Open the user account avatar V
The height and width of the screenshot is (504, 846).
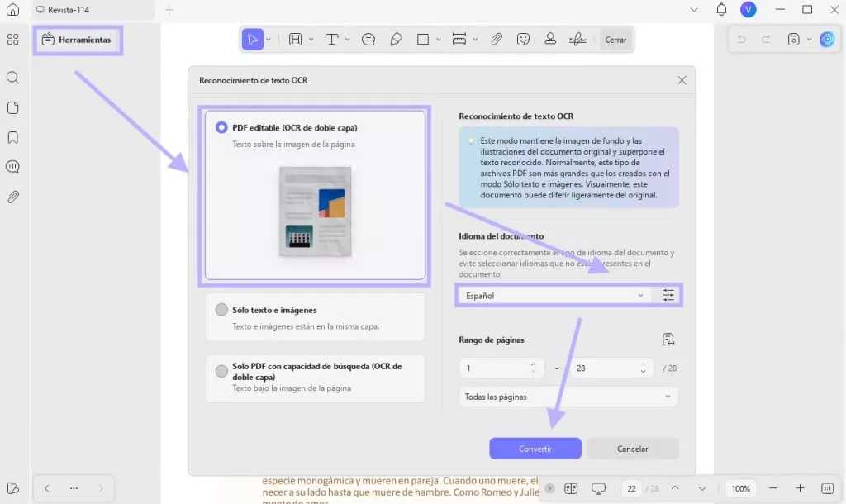[x=748, y=9]
